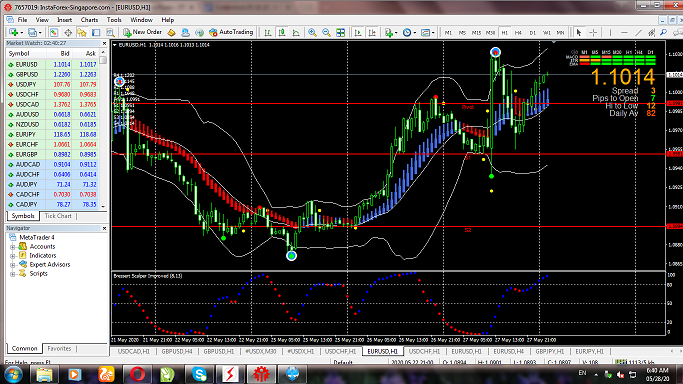This screenshot has width=683, height=384.
Task: Select the crosshair tool
Action: point(593,32)
